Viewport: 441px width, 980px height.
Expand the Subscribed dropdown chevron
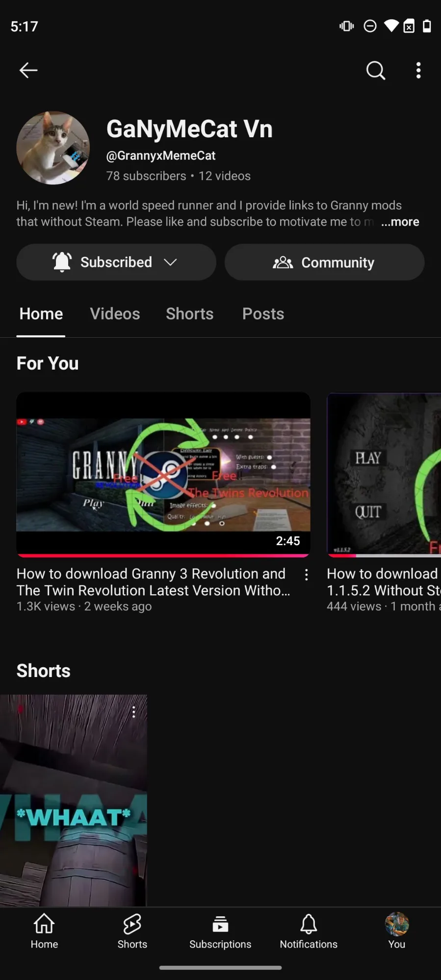(x=170, y=262)
